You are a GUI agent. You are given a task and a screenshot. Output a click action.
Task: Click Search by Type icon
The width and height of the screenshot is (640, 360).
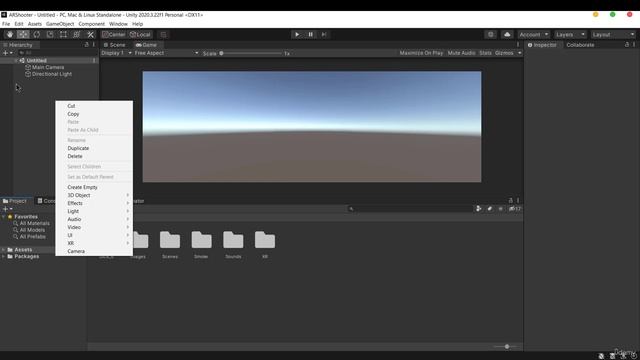point(478,209)
